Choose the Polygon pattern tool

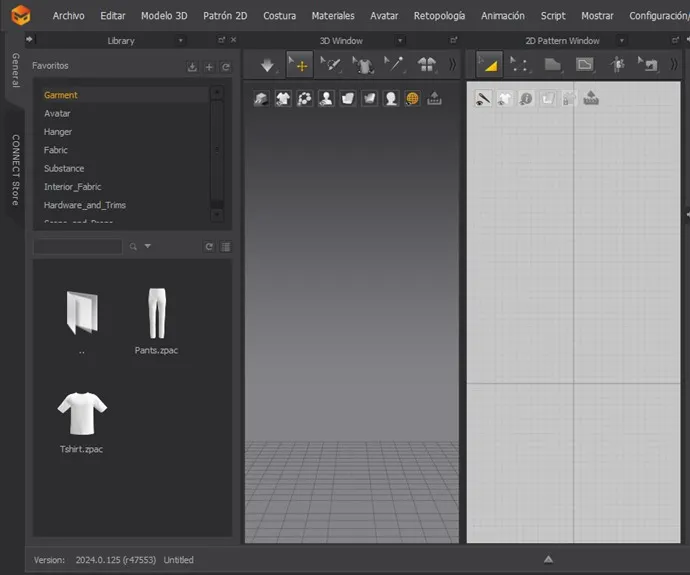[x=552, y=65]
